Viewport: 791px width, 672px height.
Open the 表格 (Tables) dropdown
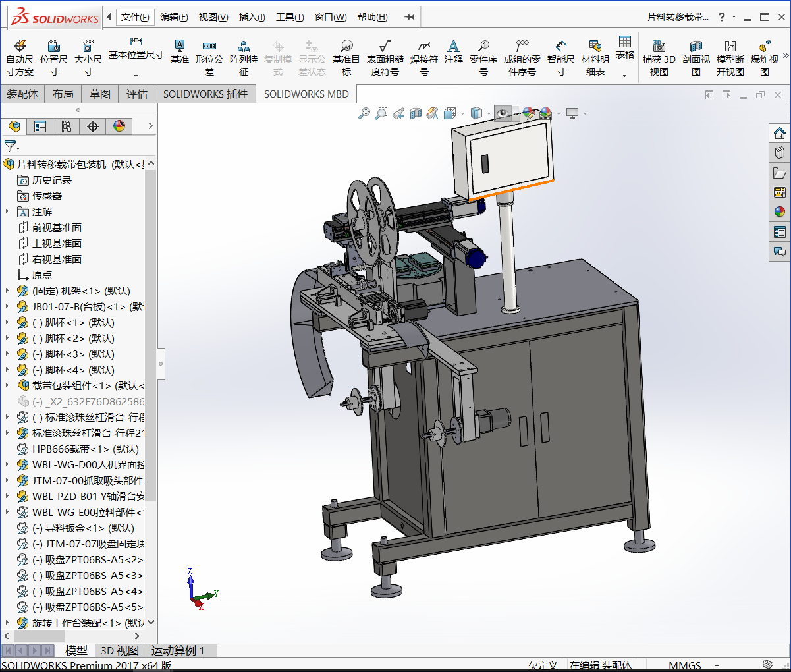click(625, 76)
